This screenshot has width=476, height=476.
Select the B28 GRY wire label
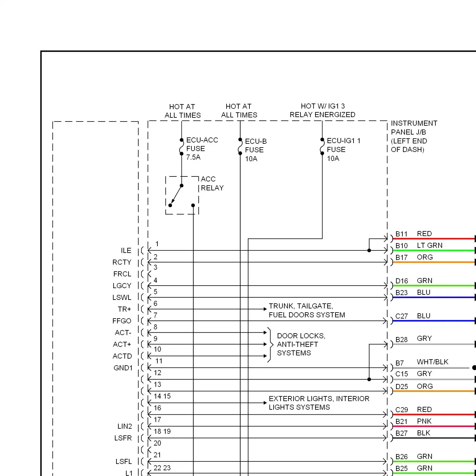coord(413,339)
